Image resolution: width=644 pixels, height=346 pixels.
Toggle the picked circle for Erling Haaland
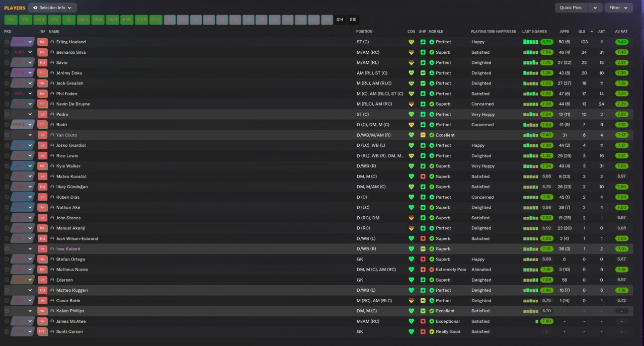coord(7,42)
